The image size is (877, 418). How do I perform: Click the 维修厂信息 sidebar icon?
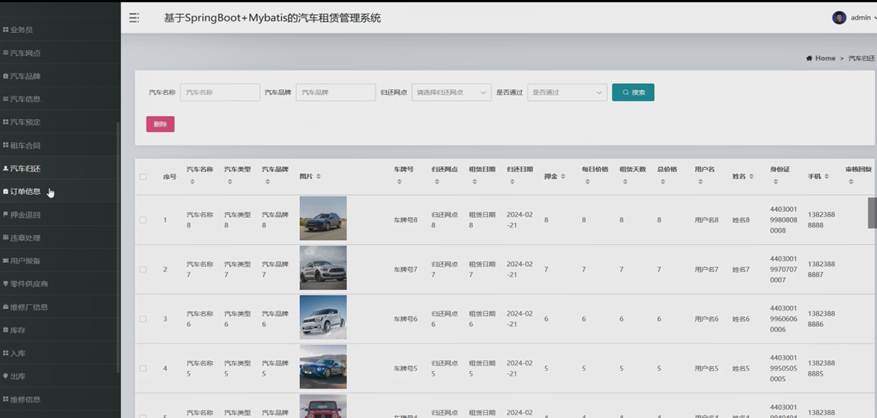[6, 307]
